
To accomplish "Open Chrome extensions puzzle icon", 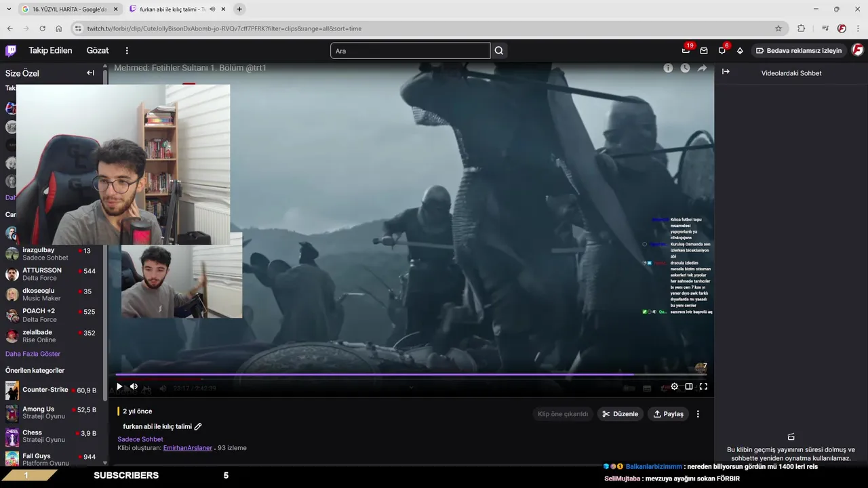I will (x=802, y=28).
